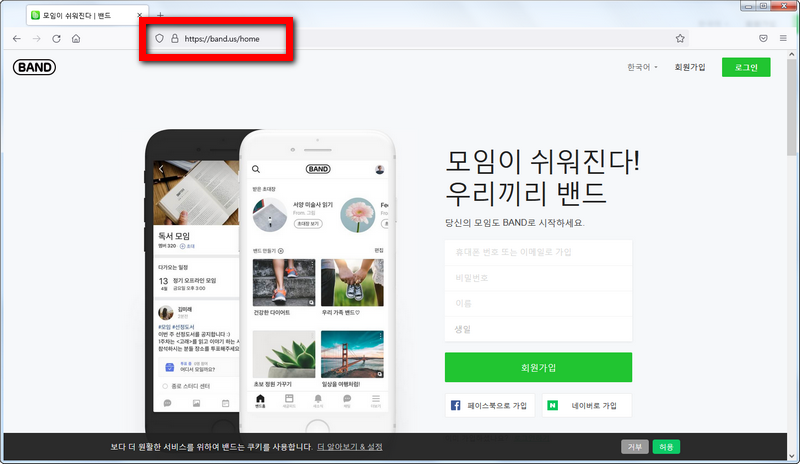Click the search icon in phone mockup
800x464 pixels.
[x=256, y=169]
